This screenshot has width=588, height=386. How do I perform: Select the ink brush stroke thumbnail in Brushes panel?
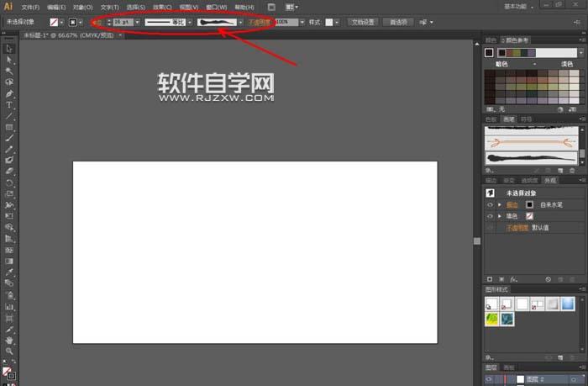pyautogui.click(x=532, y=158)
